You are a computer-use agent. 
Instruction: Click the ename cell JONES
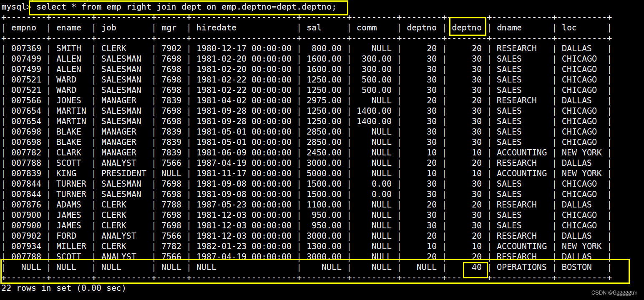pos(69,100)
